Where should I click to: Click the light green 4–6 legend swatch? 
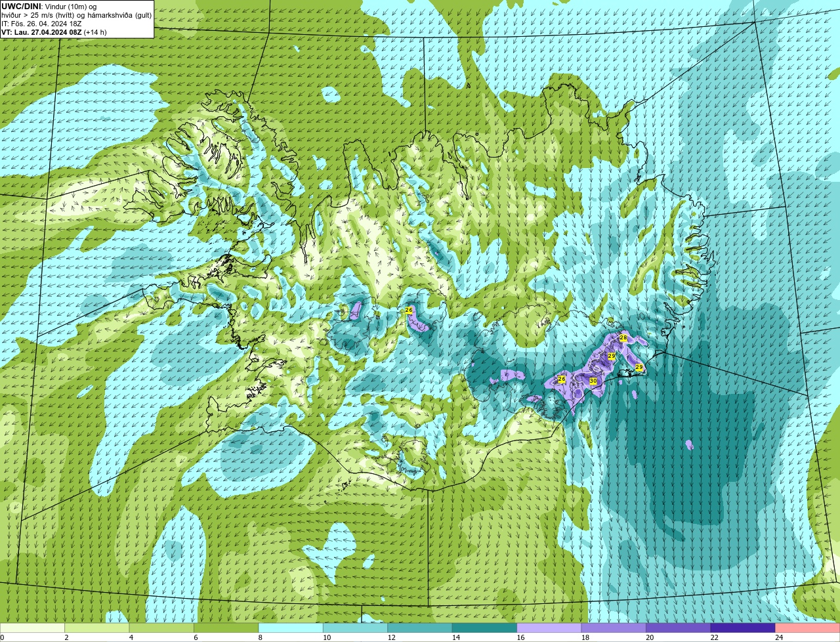(x=162, y=628)
